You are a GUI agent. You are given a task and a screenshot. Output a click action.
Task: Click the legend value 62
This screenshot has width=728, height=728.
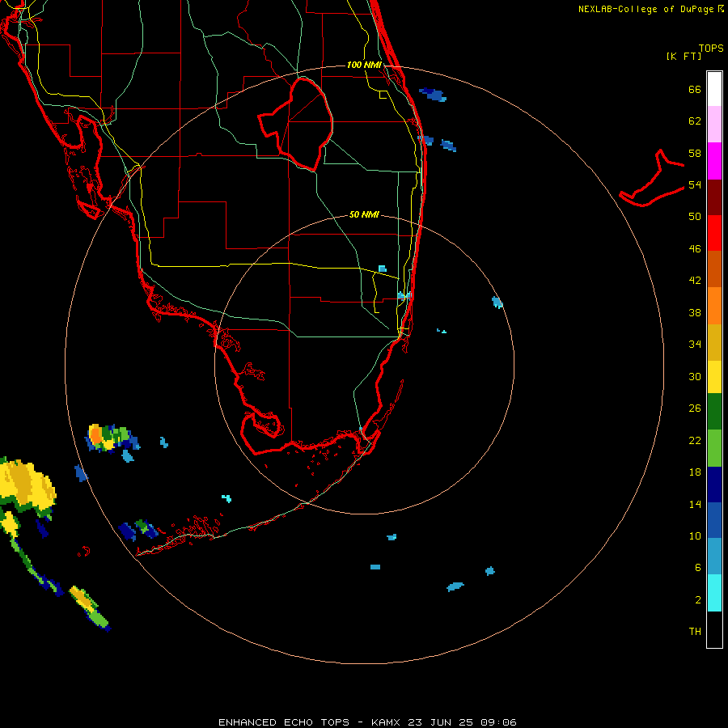695,121
